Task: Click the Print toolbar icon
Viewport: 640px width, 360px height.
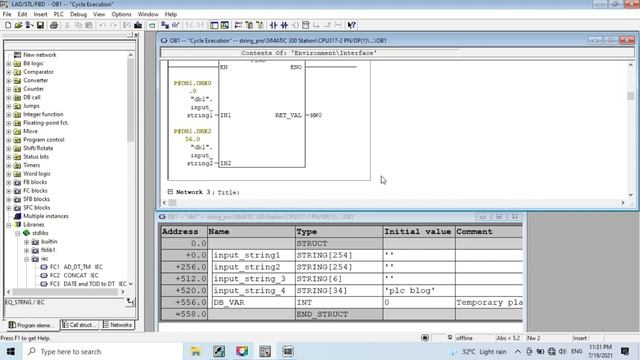Action: tap(53, 25)
